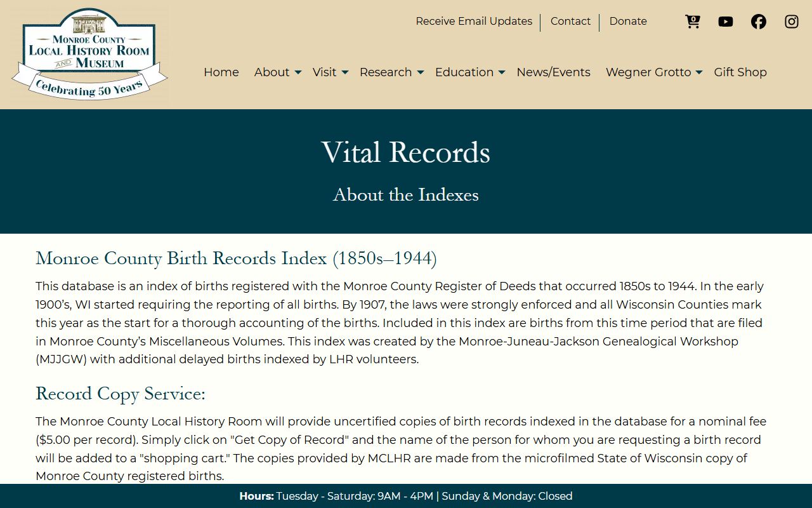Expand the About menu arrow
812x508 pixels.
pos(298,72)
